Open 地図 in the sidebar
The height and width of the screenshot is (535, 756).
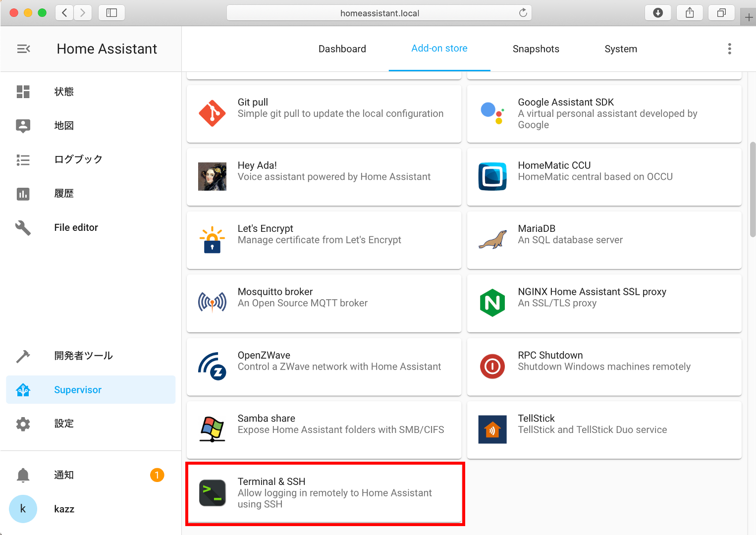91,126
